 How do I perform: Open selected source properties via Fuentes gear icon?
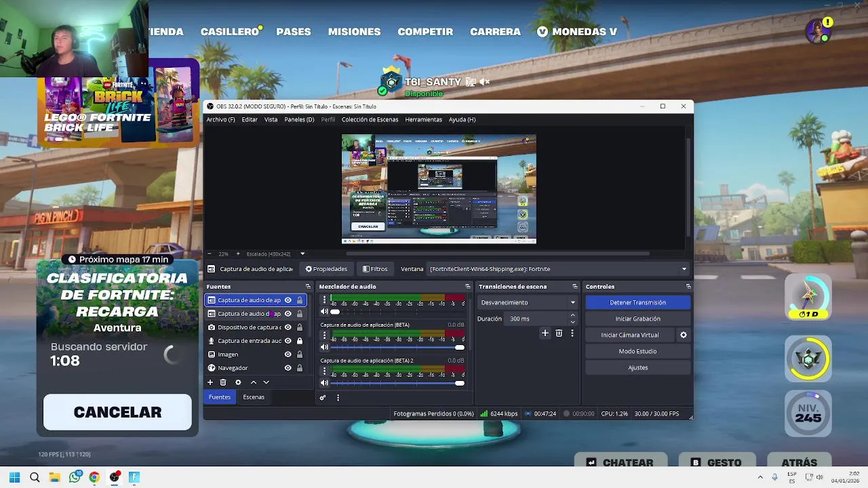pos(238,382)
